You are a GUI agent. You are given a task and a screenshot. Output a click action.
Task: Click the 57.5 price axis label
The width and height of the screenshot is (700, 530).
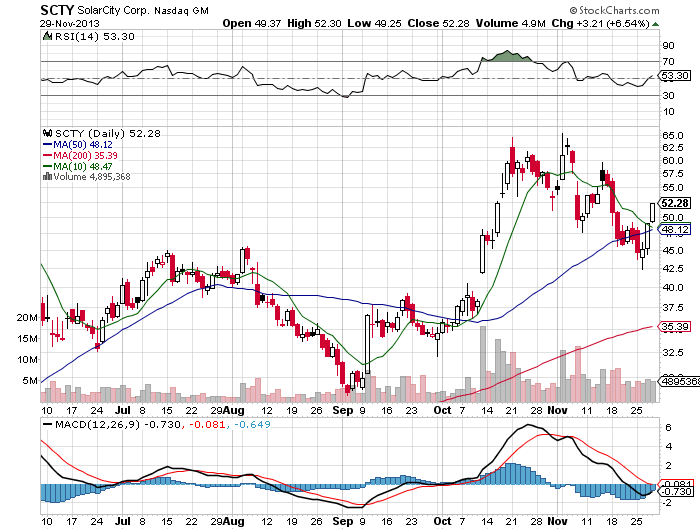pyautogui.click(x=673, y=174)
